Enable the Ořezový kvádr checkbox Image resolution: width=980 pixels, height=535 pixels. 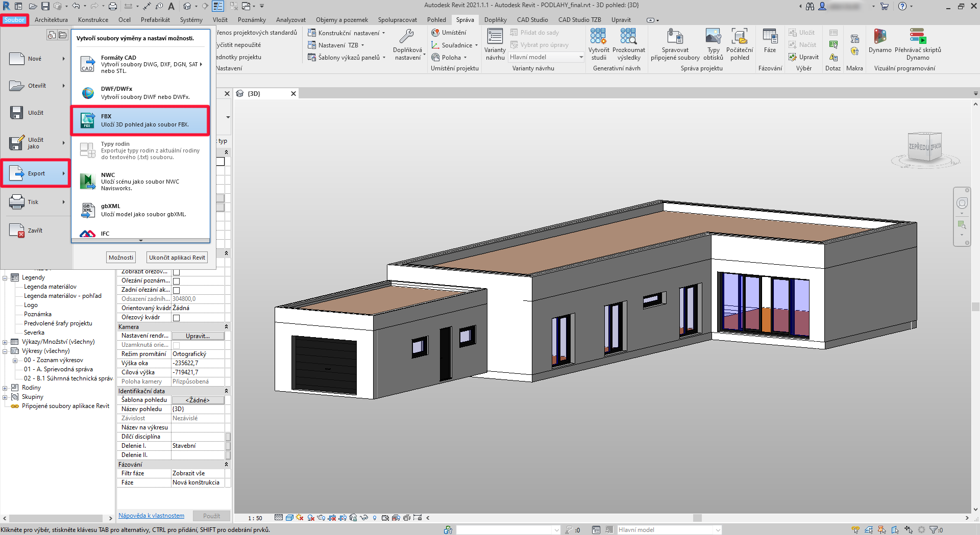[176, 317]
